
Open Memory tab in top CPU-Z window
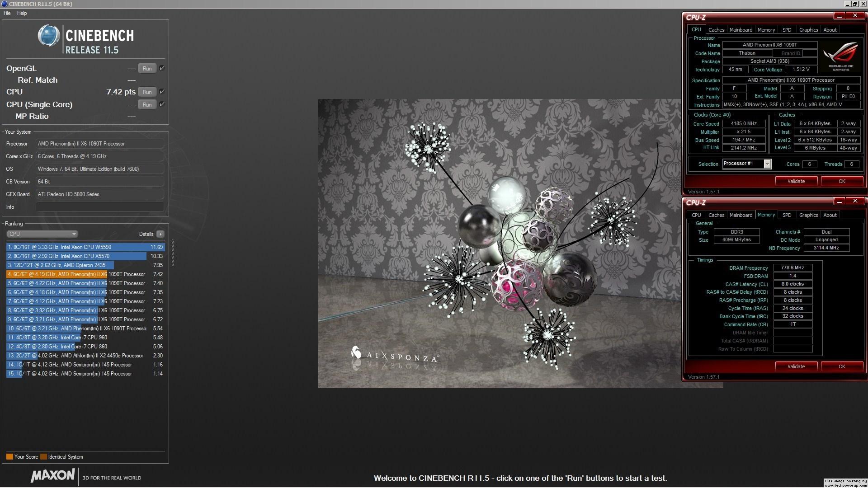pos(766,30)
